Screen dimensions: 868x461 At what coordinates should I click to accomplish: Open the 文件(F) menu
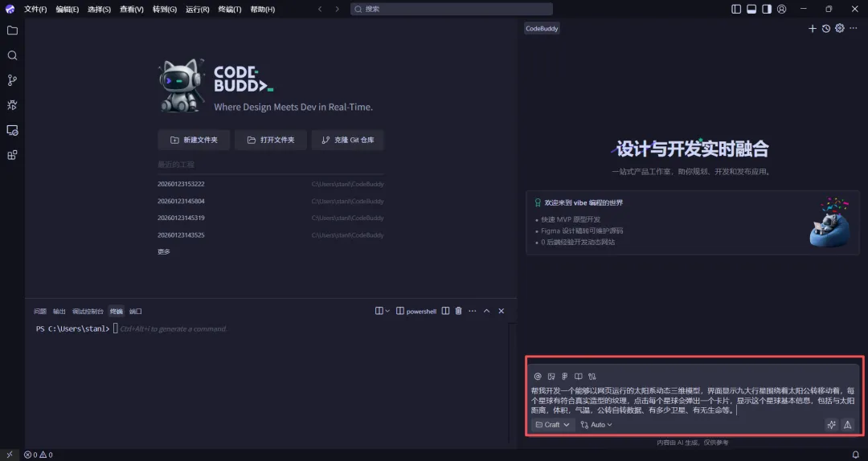coord(35,9)
